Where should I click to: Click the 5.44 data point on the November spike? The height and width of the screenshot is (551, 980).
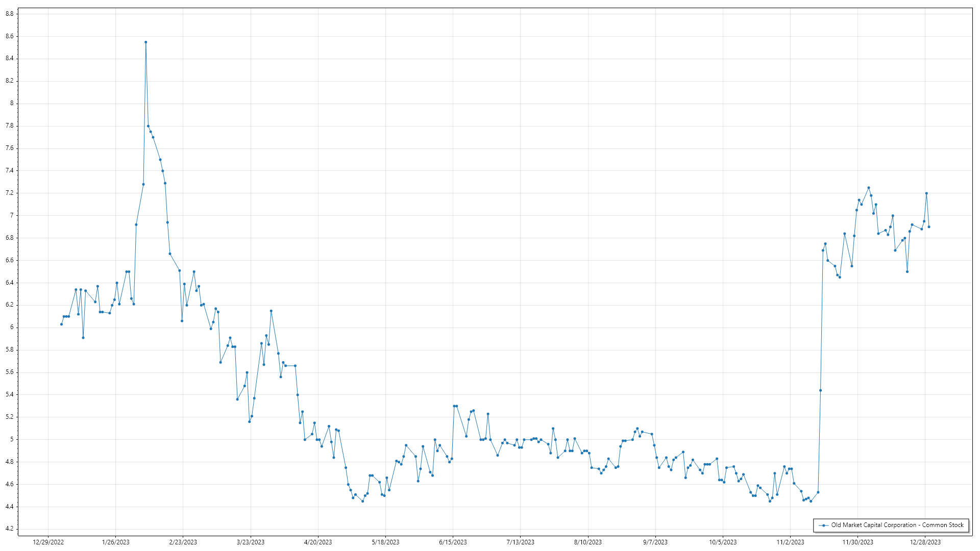tap(821, 390)
